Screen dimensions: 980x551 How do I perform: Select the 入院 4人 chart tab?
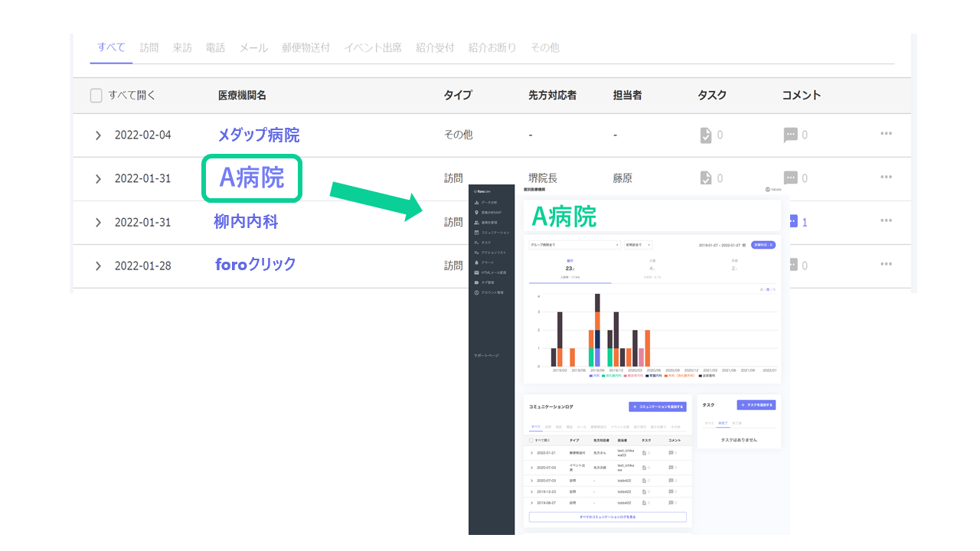point(652,269)
